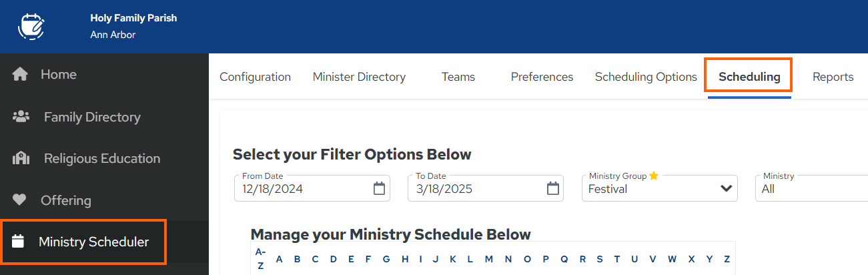The height and width of the screenshot is (275, 868).
Task: Open the To Date calendar picker icon
Action: (552, 188)
